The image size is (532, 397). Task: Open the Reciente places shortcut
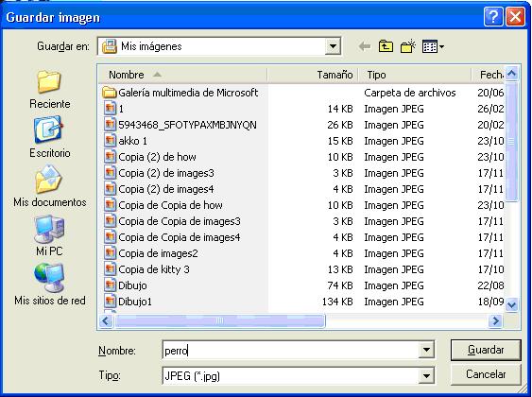pyautogui.click(x=49, y=90)
